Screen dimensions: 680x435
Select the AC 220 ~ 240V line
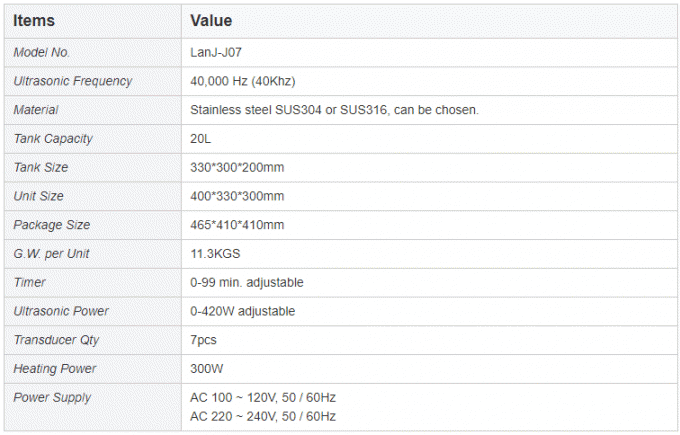point(262,416)
